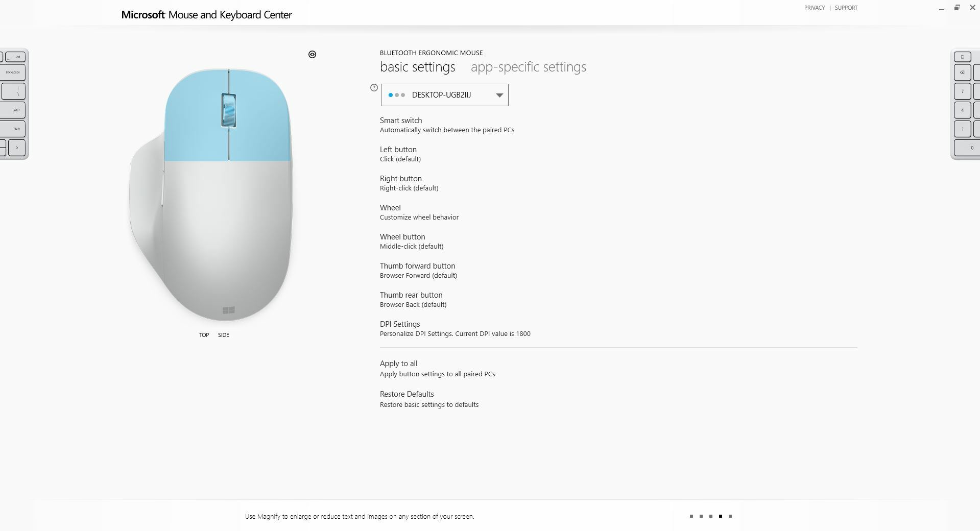Open the help question mark icon
Screen dimensions: 980x531
tap(373, 88)
